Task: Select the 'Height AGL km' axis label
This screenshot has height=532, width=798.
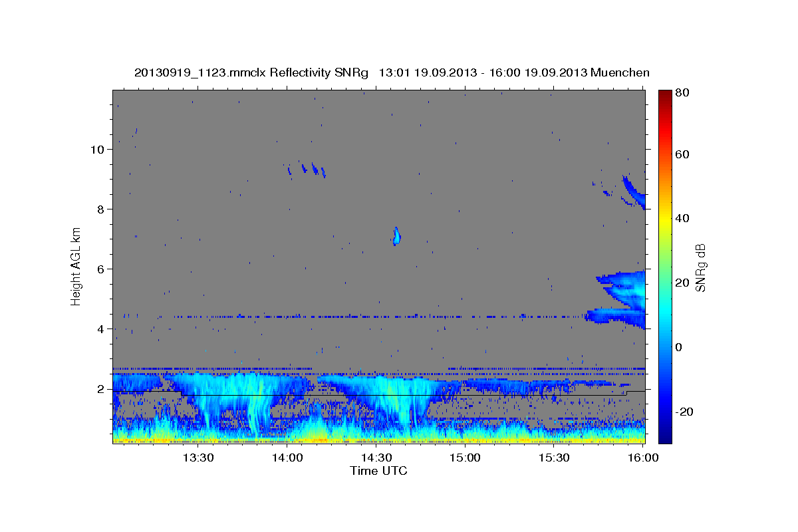Action: (x=76, y=266)
